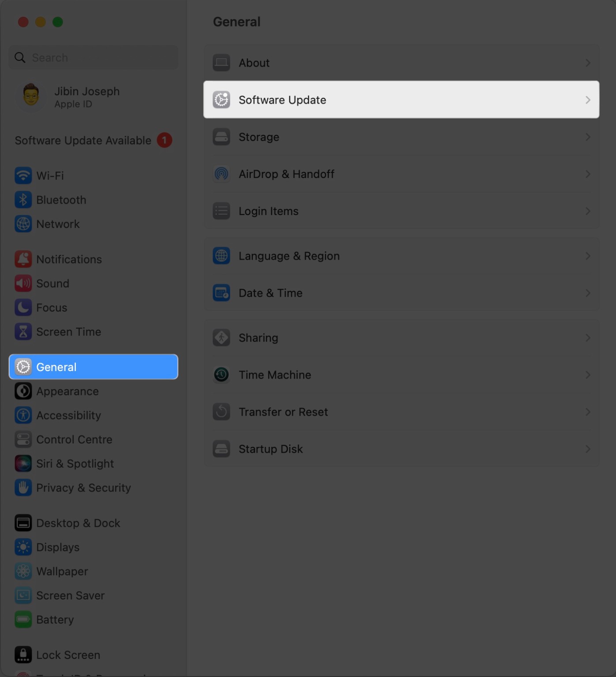Click the Wallpaper flower icon
The width and height of the screenshot is (616, 677).
click(23, 571)
